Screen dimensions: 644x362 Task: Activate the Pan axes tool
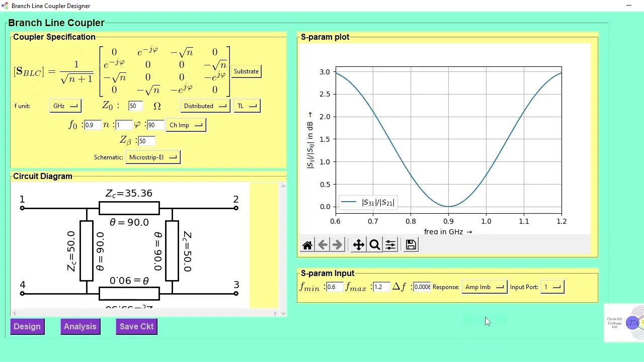[x=359, y=245]
